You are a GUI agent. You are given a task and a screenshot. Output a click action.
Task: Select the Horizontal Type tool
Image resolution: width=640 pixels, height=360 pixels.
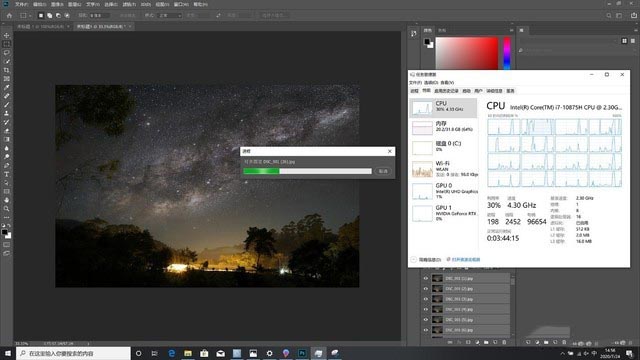(7, 174)
